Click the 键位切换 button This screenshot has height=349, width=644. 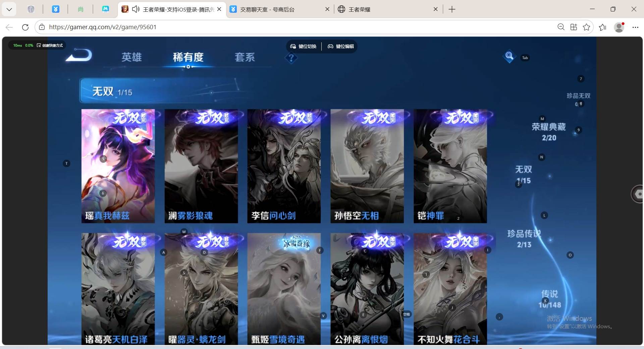(x=303, y=46)
